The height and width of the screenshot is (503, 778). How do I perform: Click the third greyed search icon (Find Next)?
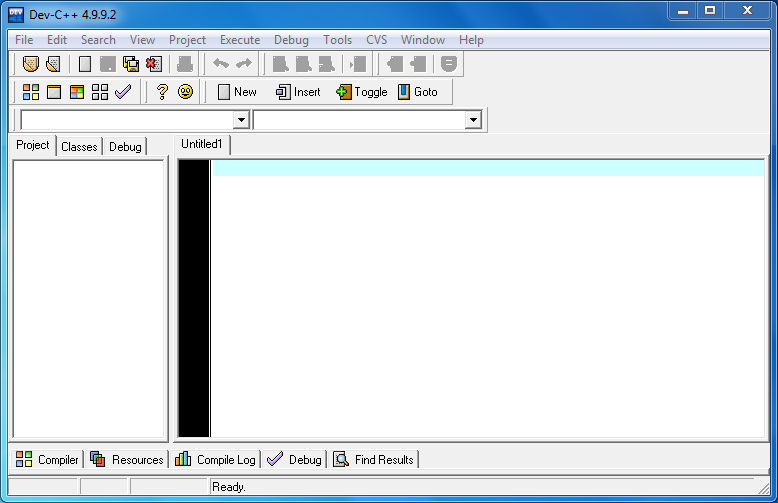326,64
